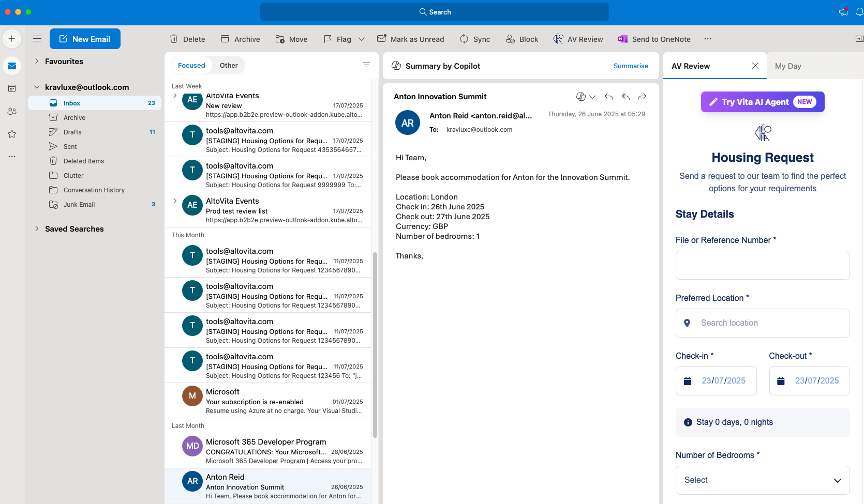Click the Try Vita AI Agent button

coord(763,102)
